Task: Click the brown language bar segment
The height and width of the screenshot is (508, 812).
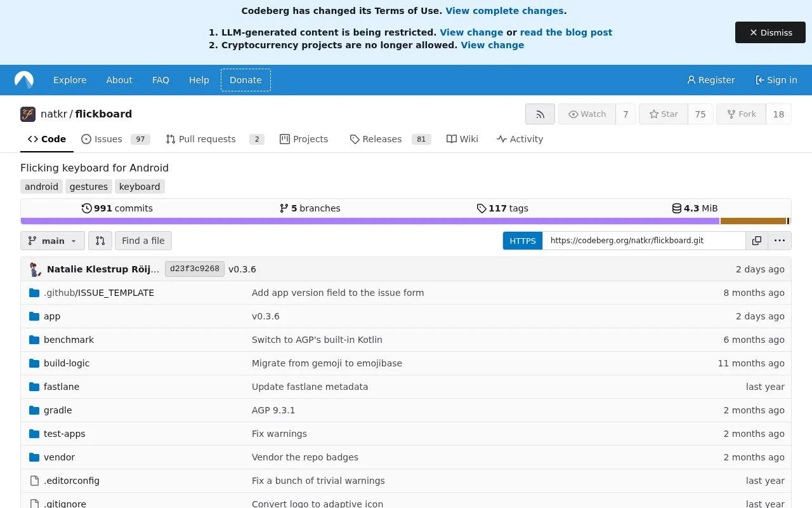Action: (x=754, y=221)
